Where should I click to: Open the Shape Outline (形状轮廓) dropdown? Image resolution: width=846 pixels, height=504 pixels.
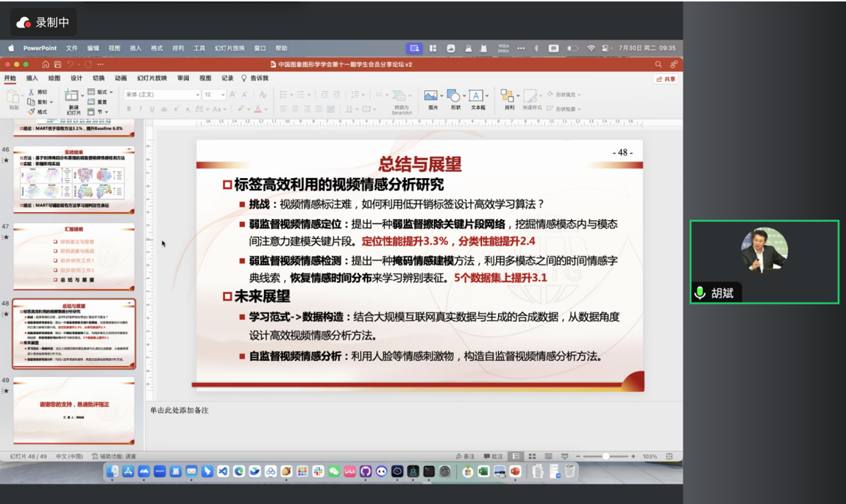[564, 109]
